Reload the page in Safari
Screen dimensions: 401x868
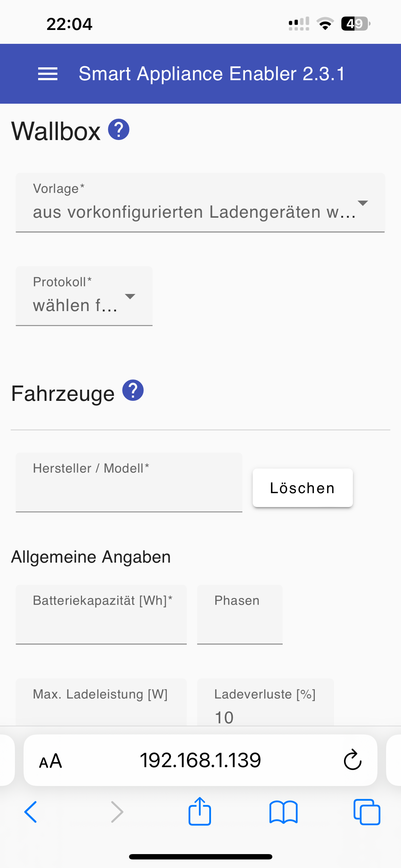pos(353,760)
